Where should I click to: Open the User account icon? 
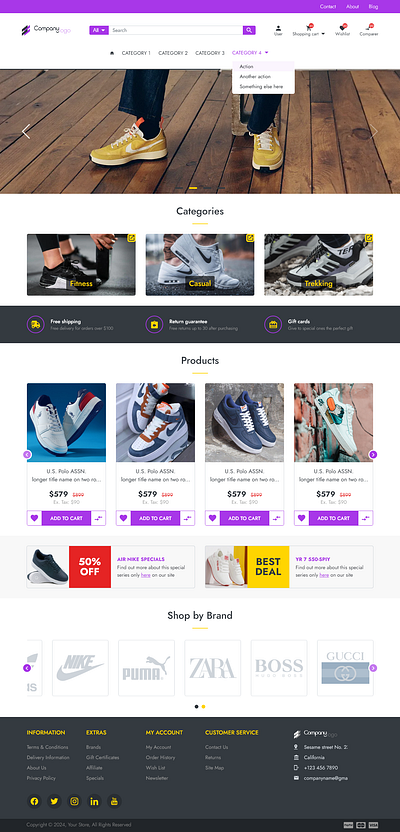pyautogui.click(x=278, y=30)
